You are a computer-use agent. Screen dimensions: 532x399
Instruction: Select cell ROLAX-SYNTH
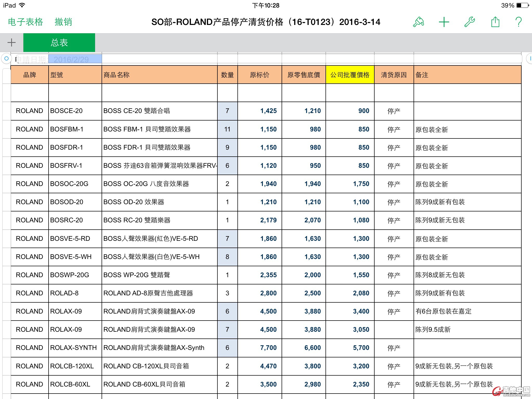(75, 348)
